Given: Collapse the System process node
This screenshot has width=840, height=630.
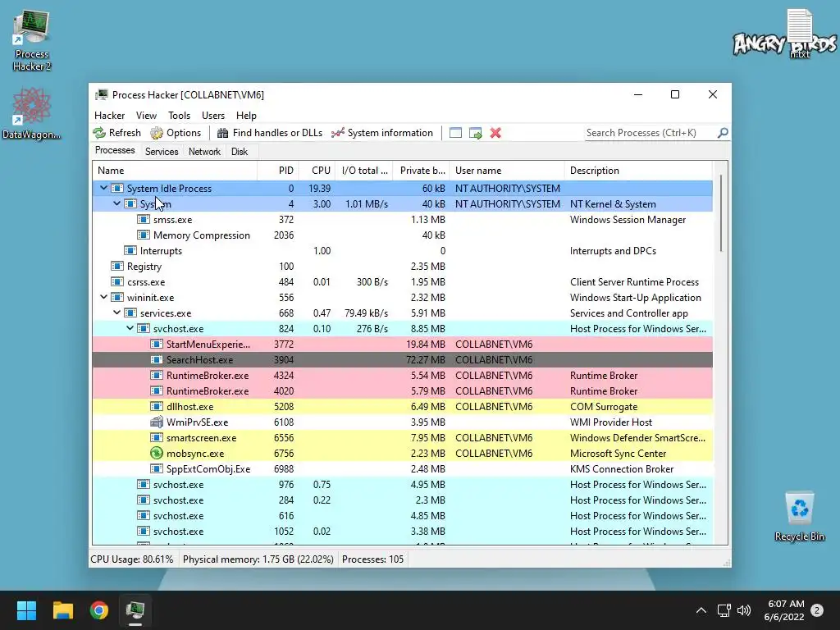Looking at the screenshot, I should [x=116, y=203].
